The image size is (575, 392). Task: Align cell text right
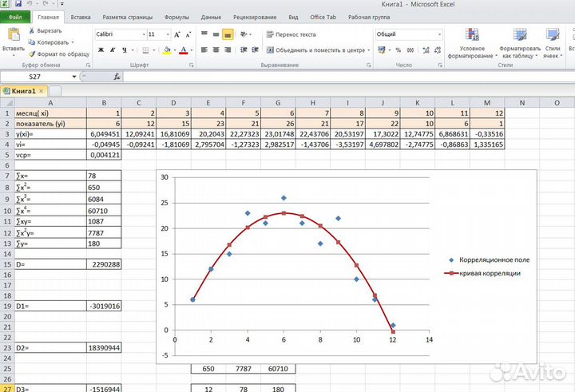228,49
